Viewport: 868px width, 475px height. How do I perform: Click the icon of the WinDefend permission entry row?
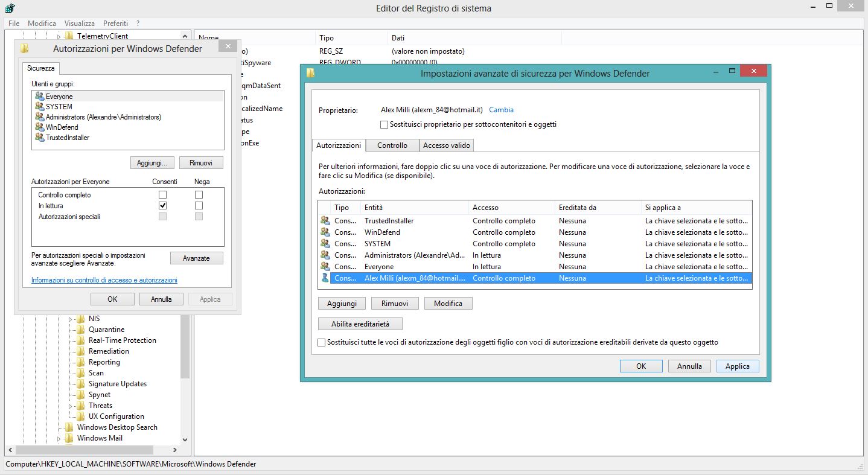(325, 232)
